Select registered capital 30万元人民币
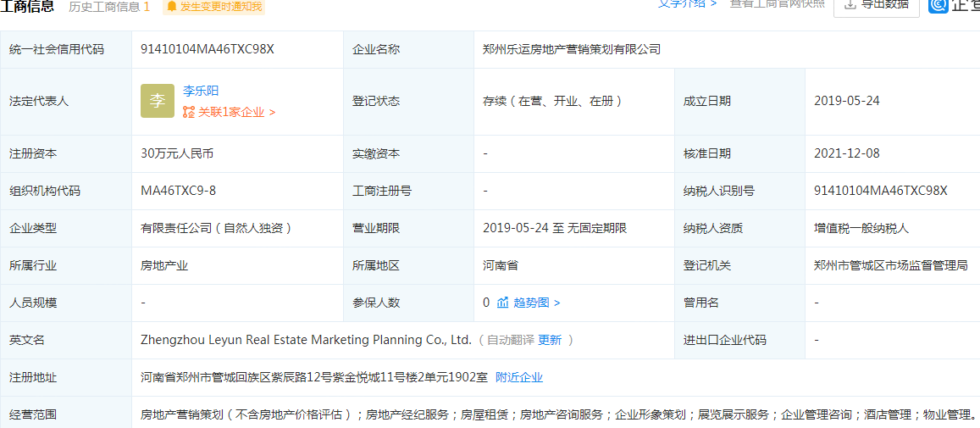Viewport: 980px width, 428px height. point(178,154)
